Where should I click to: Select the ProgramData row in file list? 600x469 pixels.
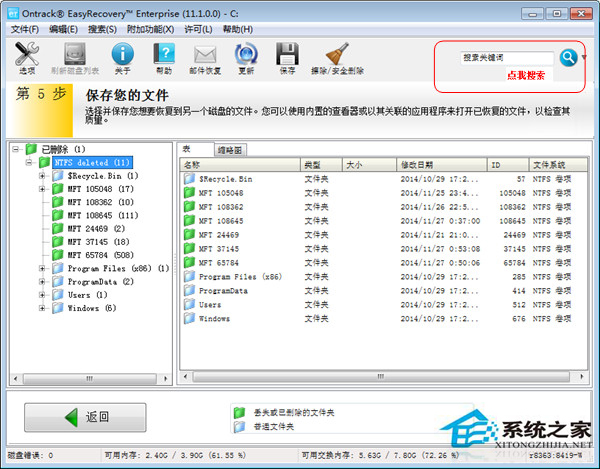[x=223, y=291]
